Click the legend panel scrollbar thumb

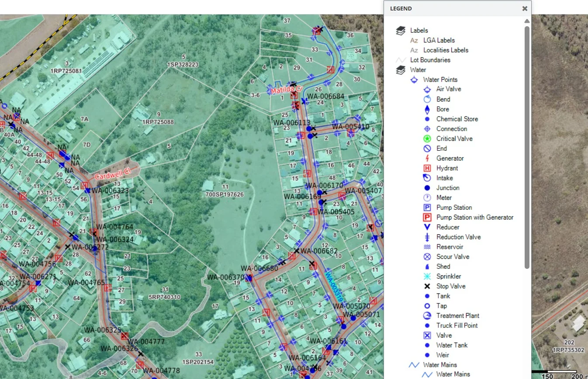(x=527, y=147)
